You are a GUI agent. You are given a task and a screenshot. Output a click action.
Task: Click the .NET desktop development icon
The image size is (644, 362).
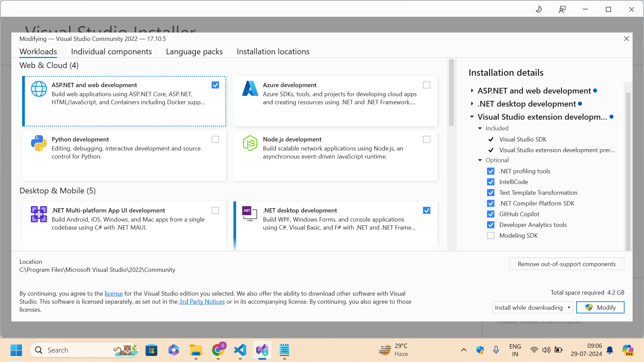pos(250,214)
